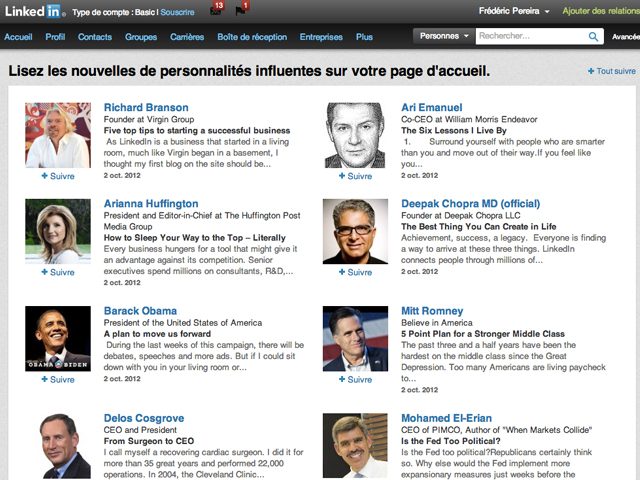This screenshot has width=640, height=480.
Task: Open the Arianna Huffington name link
Action: [x=151, y=204]
